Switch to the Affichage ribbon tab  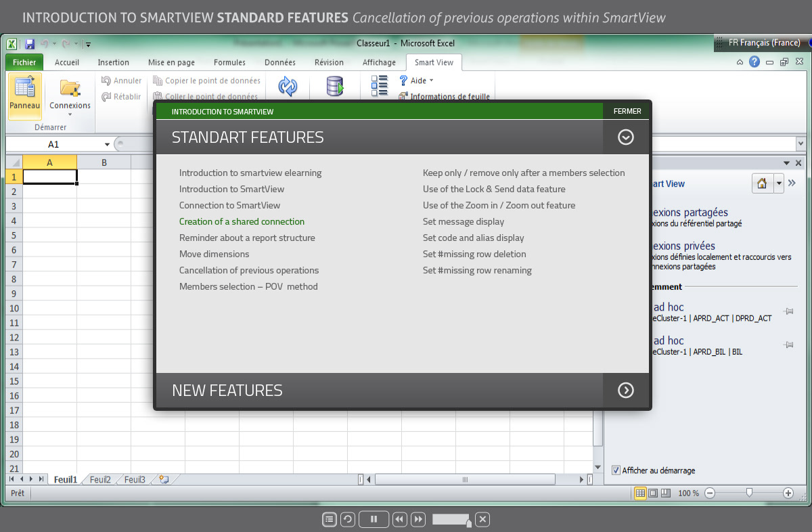pyautogui.click(x=379, y=62)
